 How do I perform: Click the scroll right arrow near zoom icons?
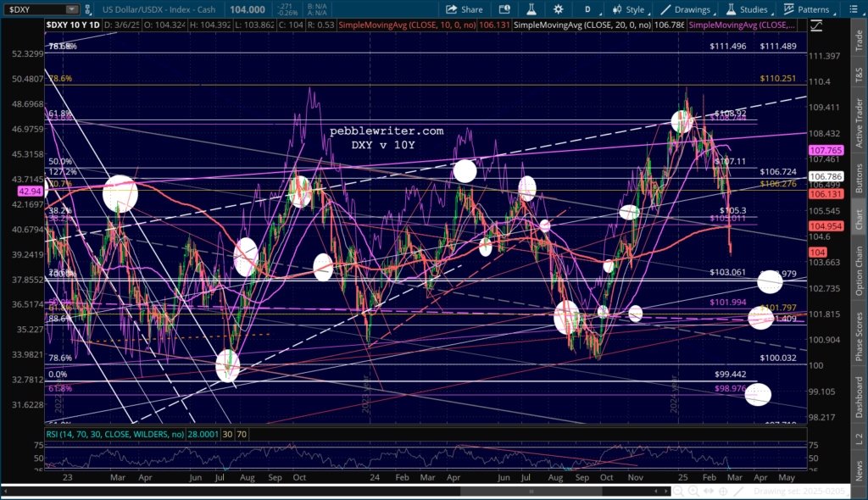point(665,492)
